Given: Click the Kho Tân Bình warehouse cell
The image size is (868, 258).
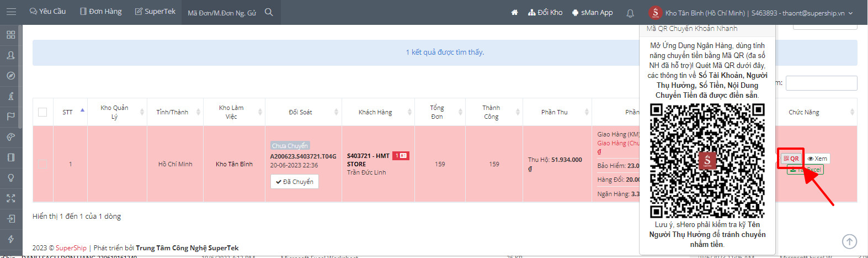Looking at the screenshot, I should [x=234, y=164].
